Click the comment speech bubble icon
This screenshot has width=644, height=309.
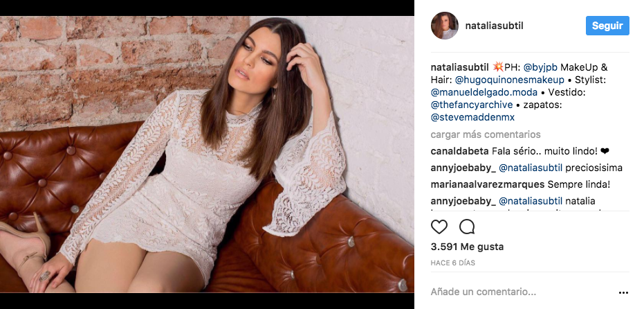coord(467,227)
